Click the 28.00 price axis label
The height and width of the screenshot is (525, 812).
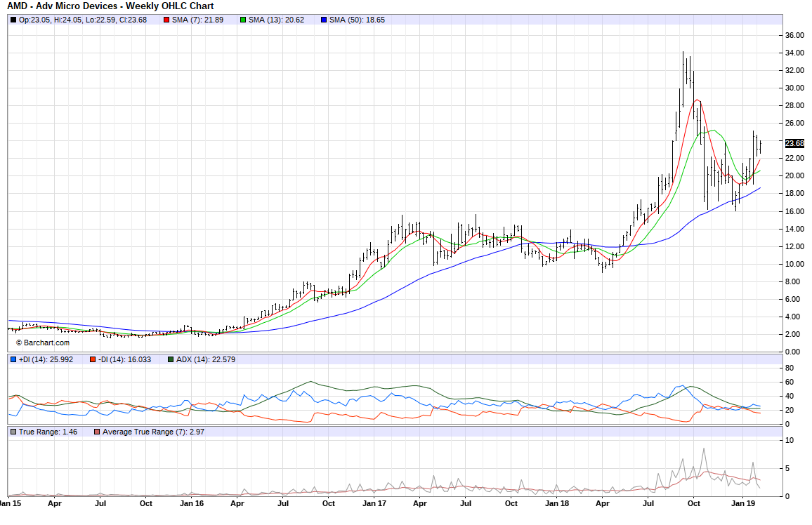795,105
